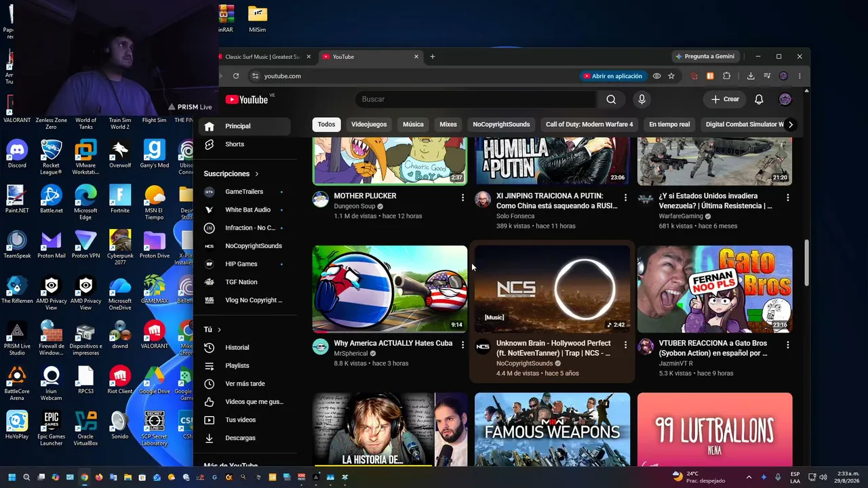Image resolution: width=868 pixels, height=488 pixels.
Task: Select the En tiempo real chip
Action: pos(669,125)
